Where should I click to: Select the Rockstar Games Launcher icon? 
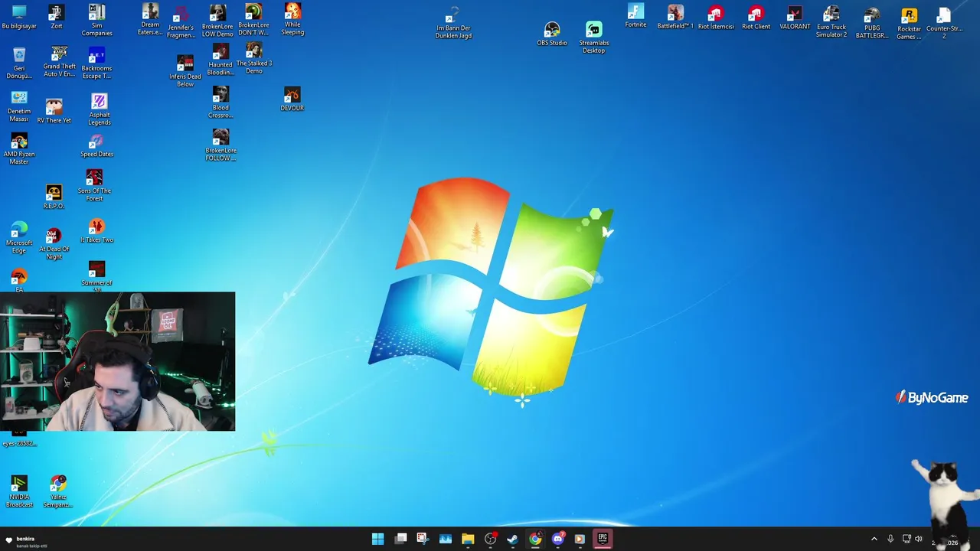tap(910, 24)
